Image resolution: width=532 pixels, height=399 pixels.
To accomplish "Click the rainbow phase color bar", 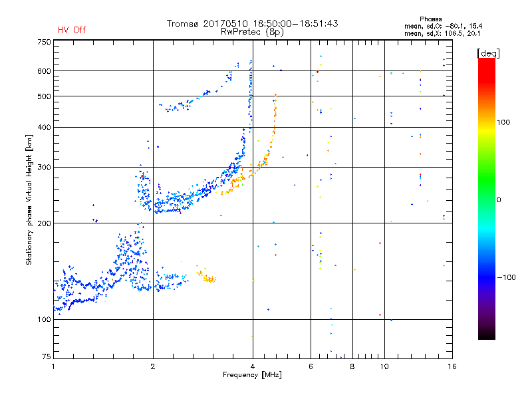I will tap(487, 198).
